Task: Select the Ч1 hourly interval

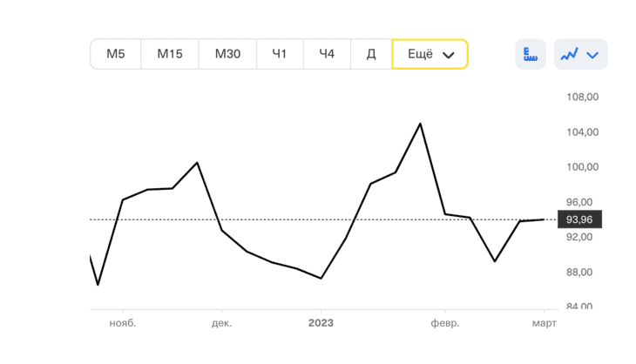Action: (280, 54)
